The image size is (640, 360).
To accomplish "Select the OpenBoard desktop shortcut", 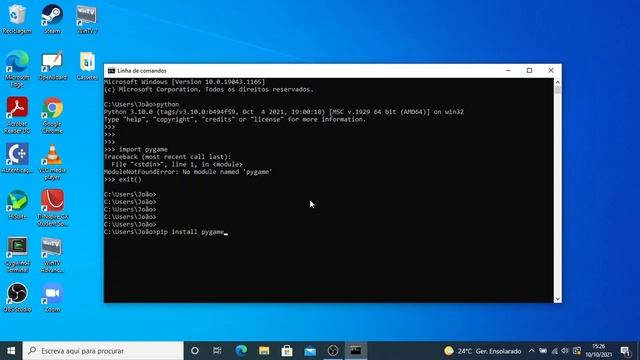I will 52,65.
